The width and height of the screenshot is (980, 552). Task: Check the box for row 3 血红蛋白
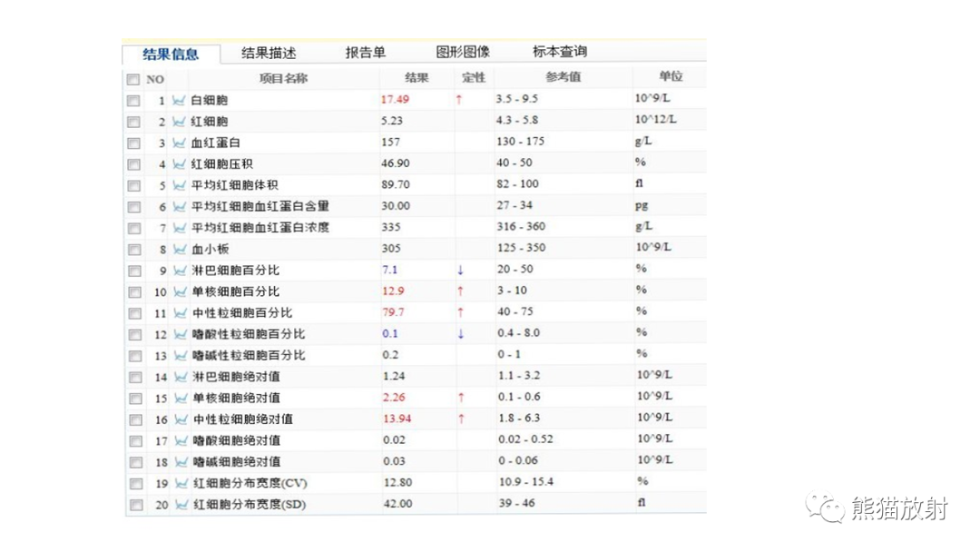point(133,143)
